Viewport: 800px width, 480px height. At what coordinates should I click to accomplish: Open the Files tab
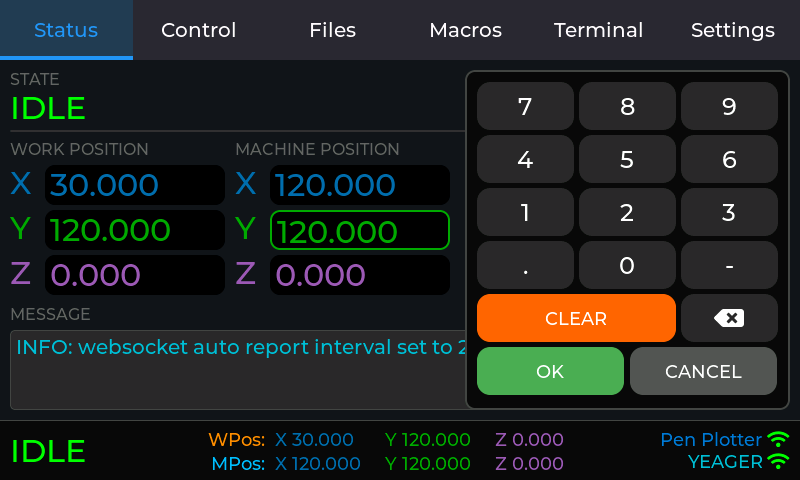pos(333,30)
